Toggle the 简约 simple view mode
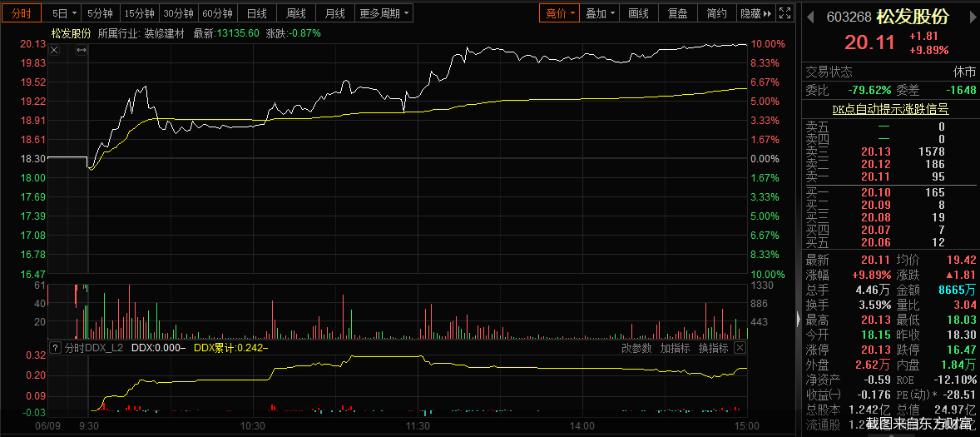 716,13
